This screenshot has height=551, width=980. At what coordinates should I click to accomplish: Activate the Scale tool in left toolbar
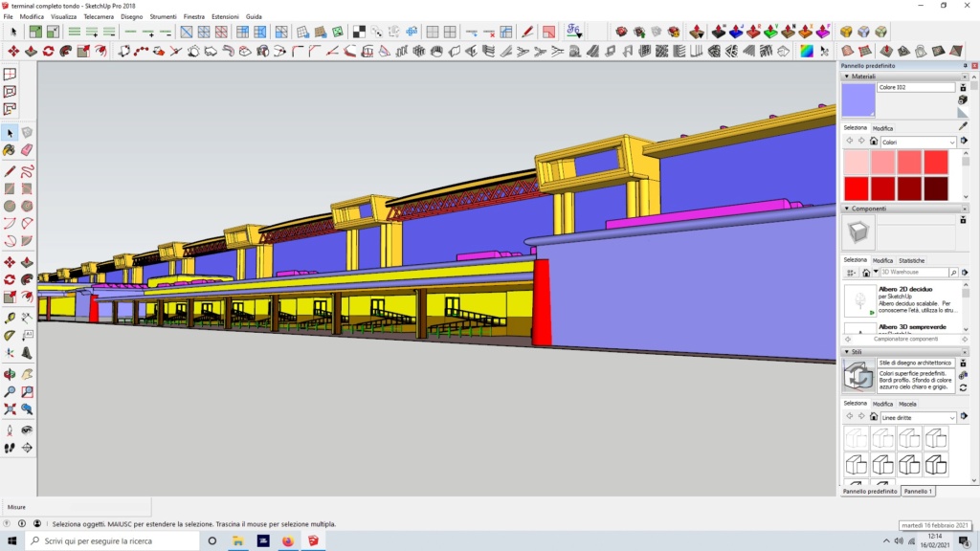coord(10,298)
